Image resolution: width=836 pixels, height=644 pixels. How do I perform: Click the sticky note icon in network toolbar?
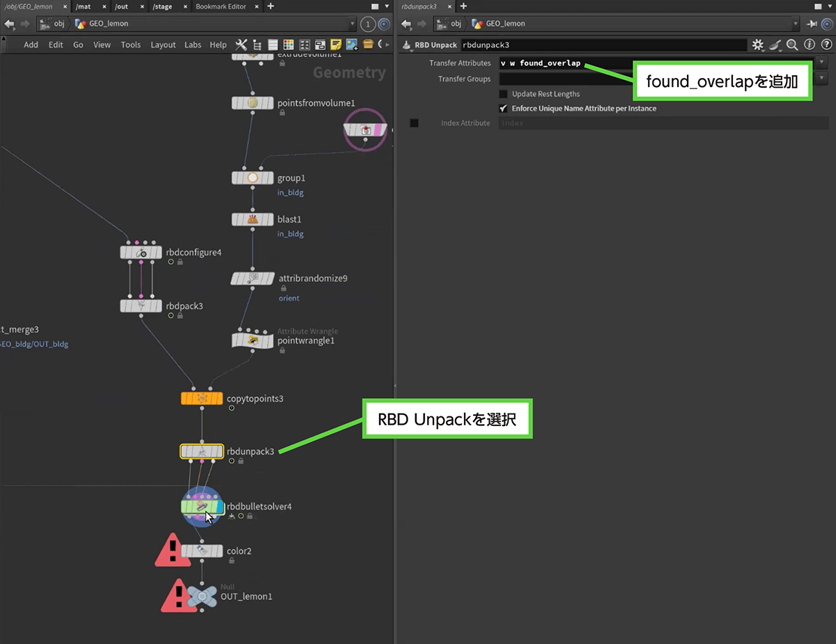click(x=336, y=45)
